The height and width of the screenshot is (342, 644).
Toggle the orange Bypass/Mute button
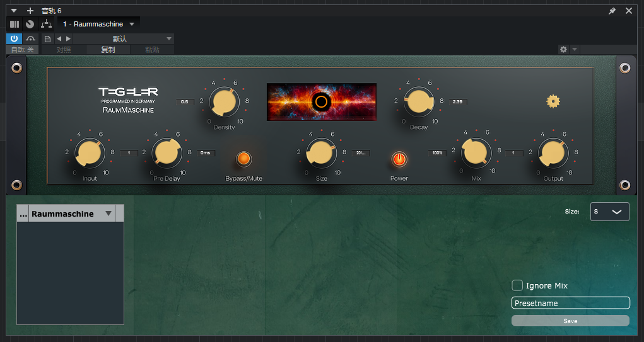(243, 159)
